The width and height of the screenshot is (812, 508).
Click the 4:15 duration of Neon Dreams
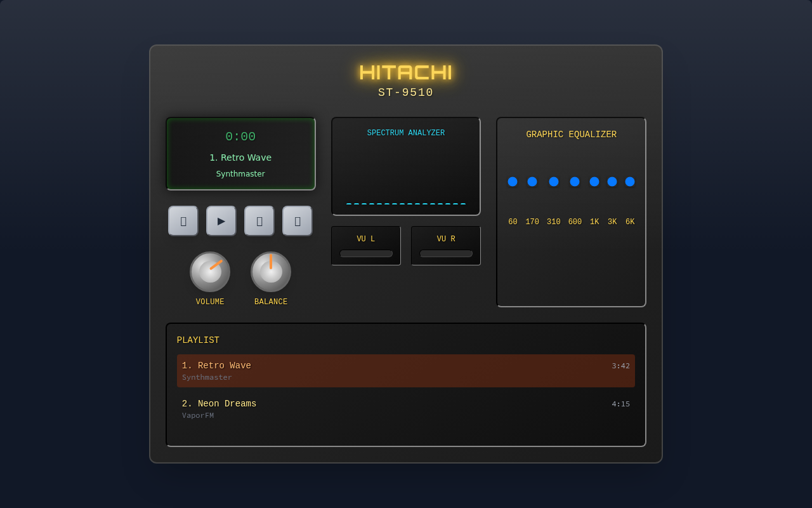tap(620, 404)
